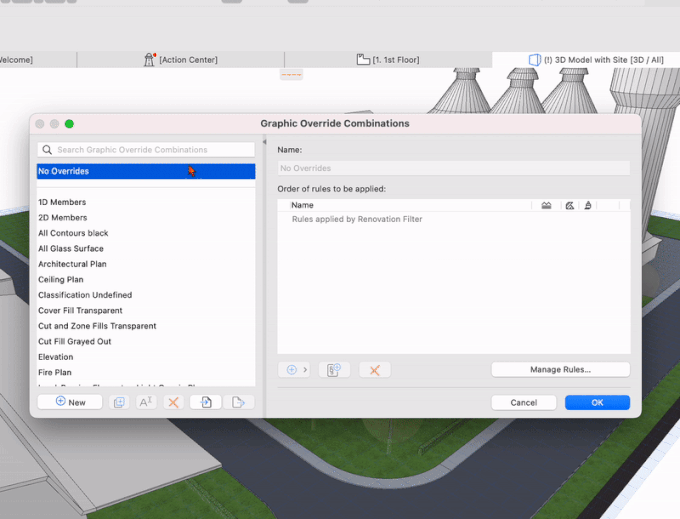This screenshot has height=519, width=680.
Task: Open Manage Rules dialog
Action: click(x=560, y=369)
